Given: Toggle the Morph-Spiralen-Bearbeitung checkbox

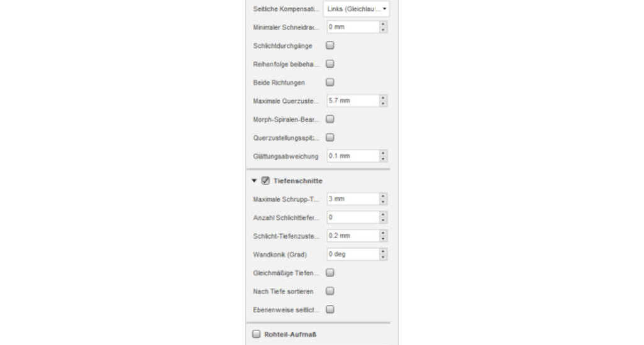Looking at the screenshot, I should click(x=330, y=119).
